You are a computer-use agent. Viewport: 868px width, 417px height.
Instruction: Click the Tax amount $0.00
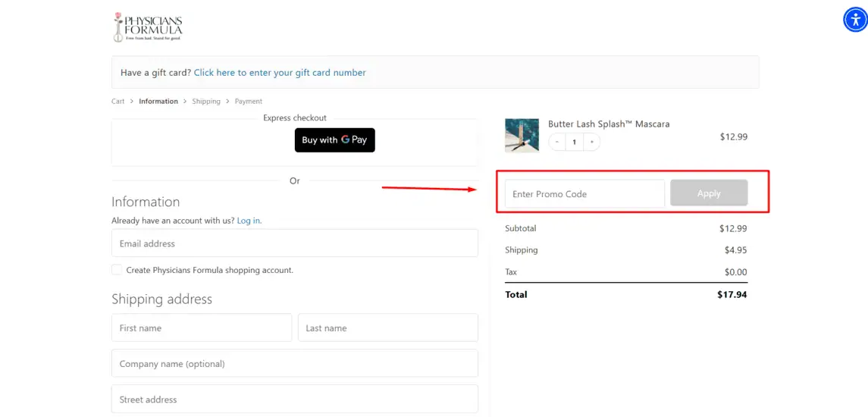pos(735,272)
